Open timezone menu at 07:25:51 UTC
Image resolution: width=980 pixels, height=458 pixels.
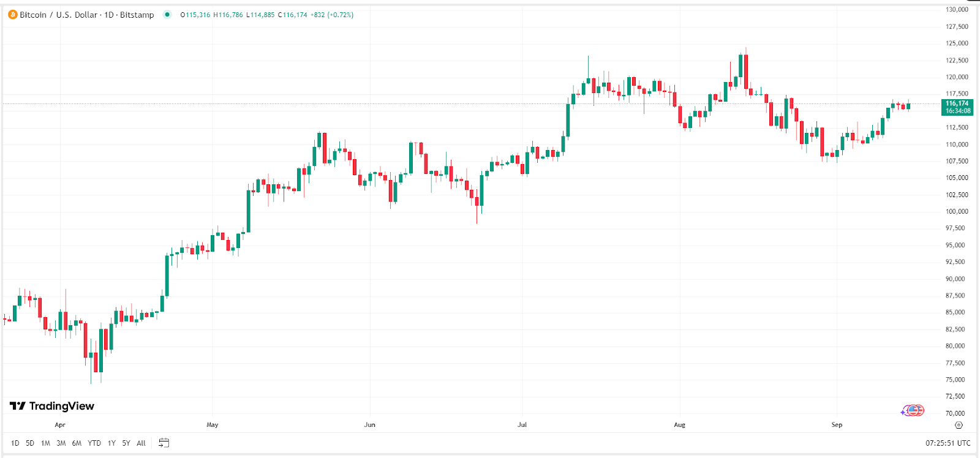pyautogui.click(x=948, y=443)
